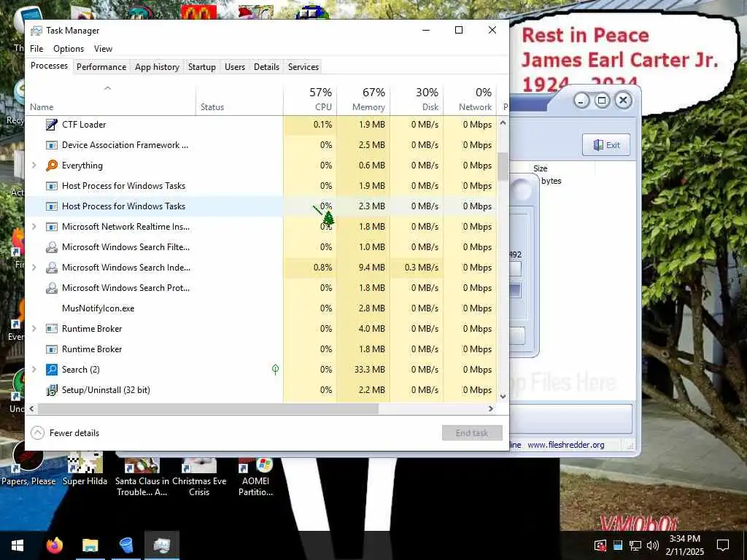Open the Options menu
The image size is (747, 560).
pos(69,49)
